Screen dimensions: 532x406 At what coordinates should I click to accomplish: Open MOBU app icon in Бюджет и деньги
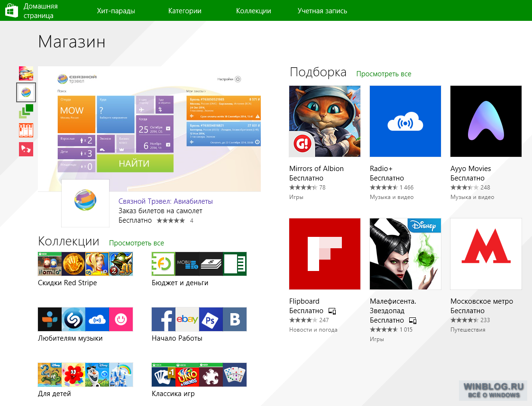[x=187, y=264]
